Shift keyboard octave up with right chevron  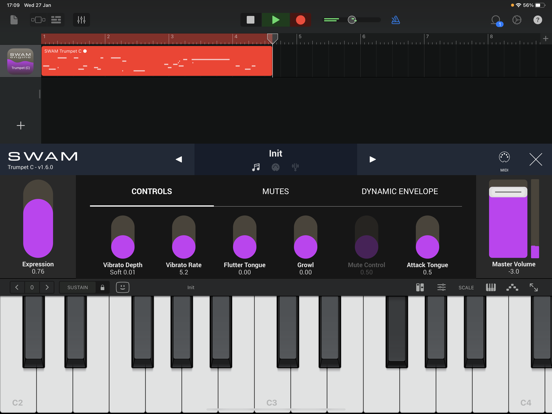(x=47, y=288)
